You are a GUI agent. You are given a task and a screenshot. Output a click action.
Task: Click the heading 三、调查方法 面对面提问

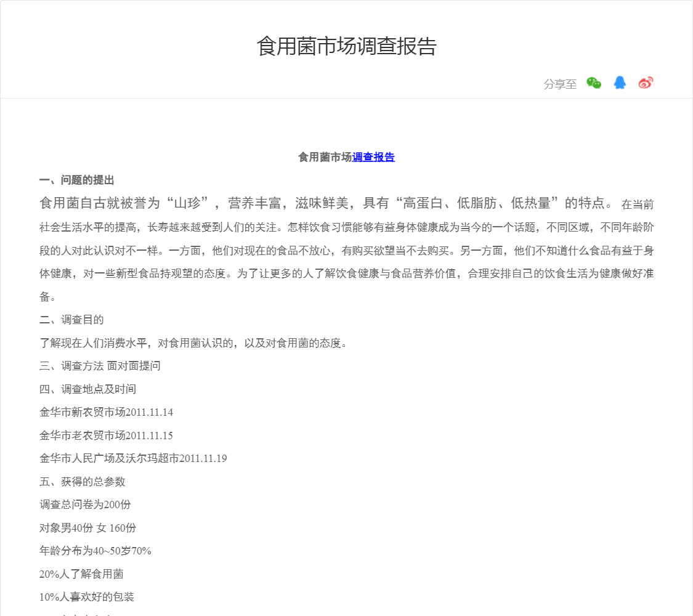100,366
